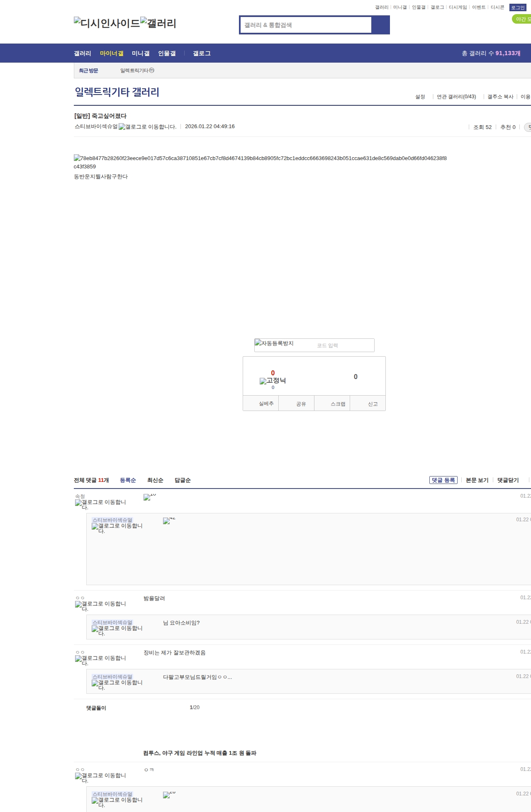Click the 코드 입력 captcha input field
The image size is (531, 812).
tap(343, 345)
